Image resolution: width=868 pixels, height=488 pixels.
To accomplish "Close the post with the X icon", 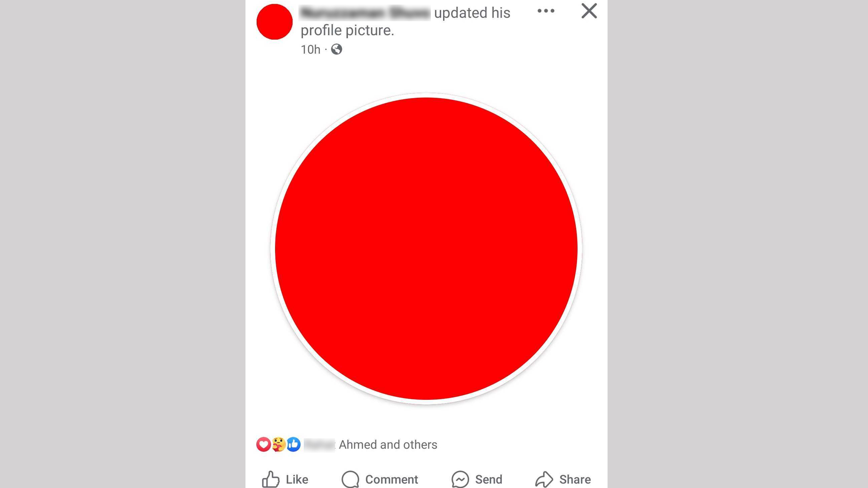I will (589, 11).
